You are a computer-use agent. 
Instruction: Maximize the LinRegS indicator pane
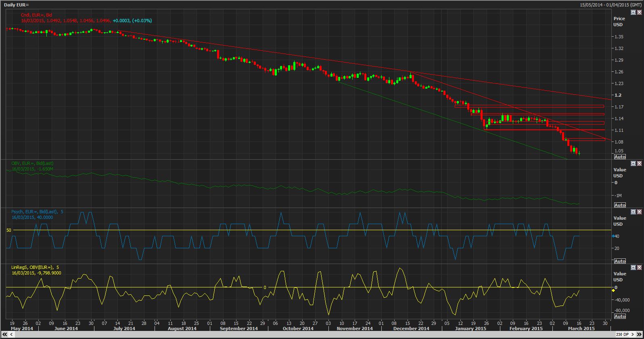point(633,267)
